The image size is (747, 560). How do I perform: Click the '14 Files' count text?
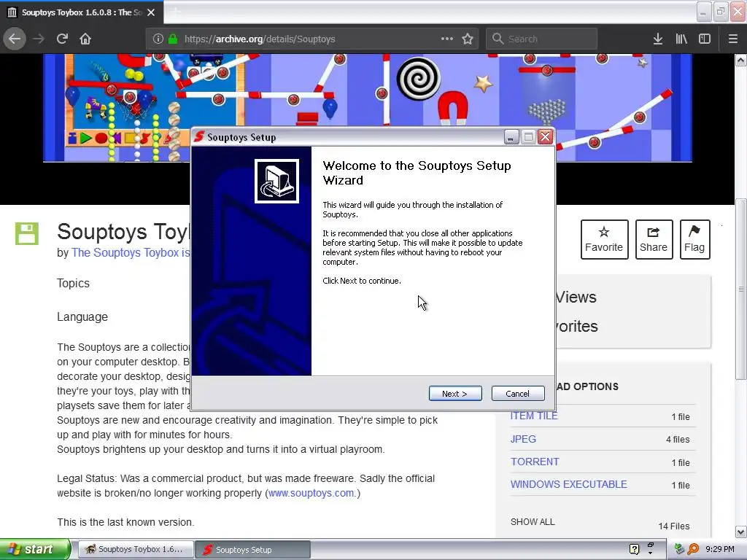coord(673,526)
